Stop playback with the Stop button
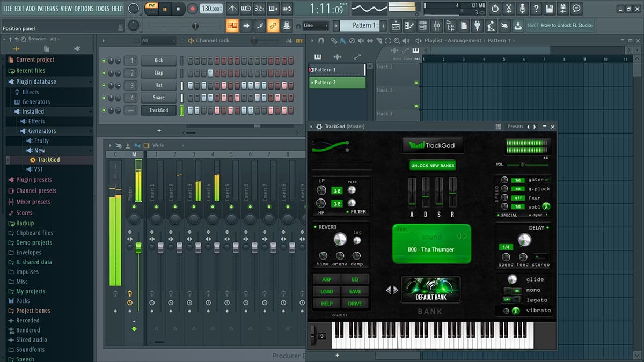644x362 pixels. tap(179, 9)
